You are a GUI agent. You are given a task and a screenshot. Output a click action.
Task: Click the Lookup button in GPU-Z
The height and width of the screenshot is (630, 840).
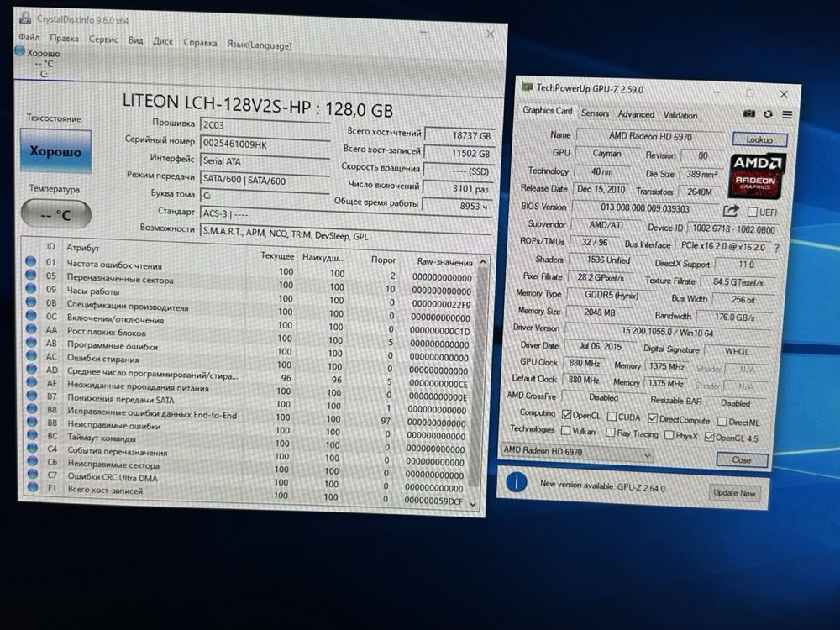pos(759,139)
